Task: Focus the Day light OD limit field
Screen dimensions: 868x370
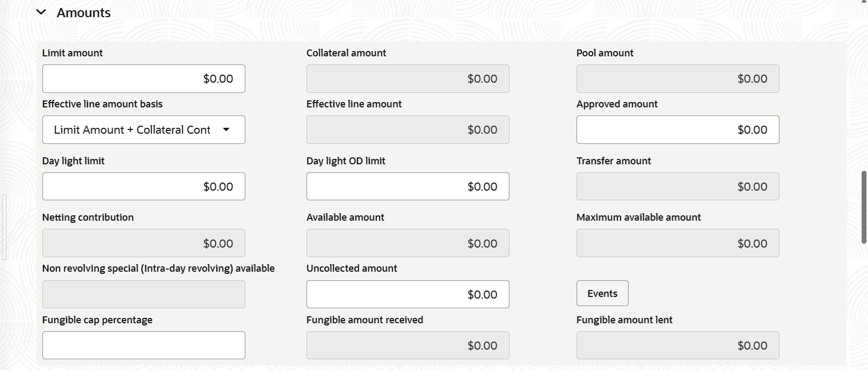Action: click(407, 187)
